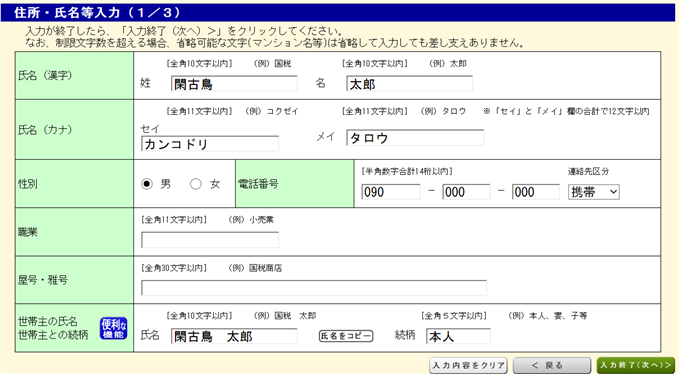Screen dimensions: 680x374
Task: Click the 世帯主 氏名 field 閑古鳥 太郎
Action: pyautogui.click(x=234, y=336)
